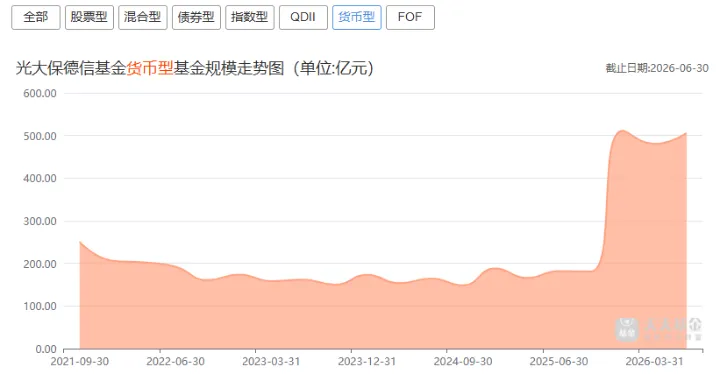Click the orange 货币型 word in title
The image size is (720, 374).
[x=150, y=68]
